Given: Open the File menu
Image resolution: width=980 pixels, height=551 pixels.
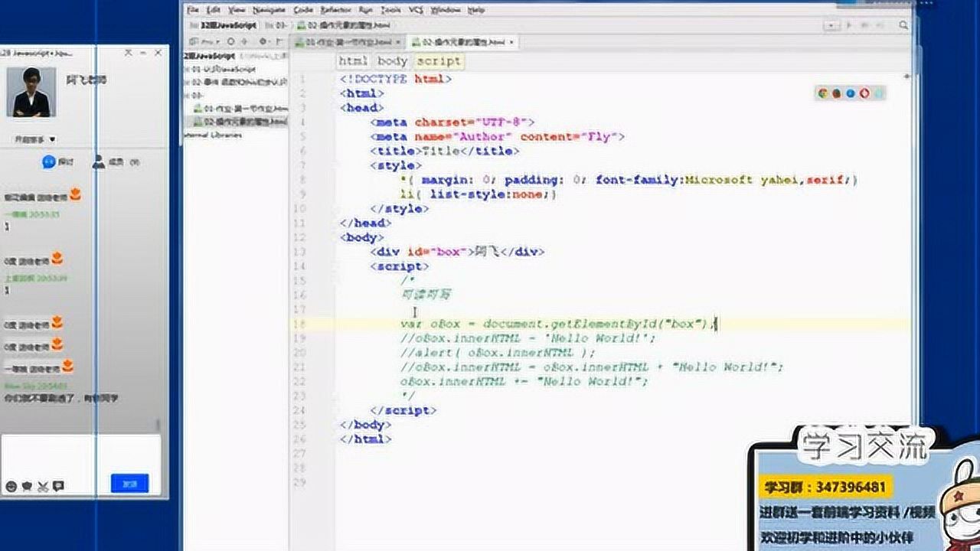Looking at the screenshot, I should pyautogui.click(x=193, y=10).
